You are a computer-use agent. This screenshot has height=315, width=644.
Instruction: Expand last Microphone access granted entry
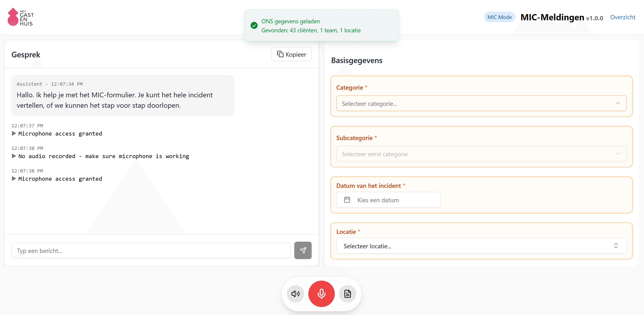(x=14, y=179)
